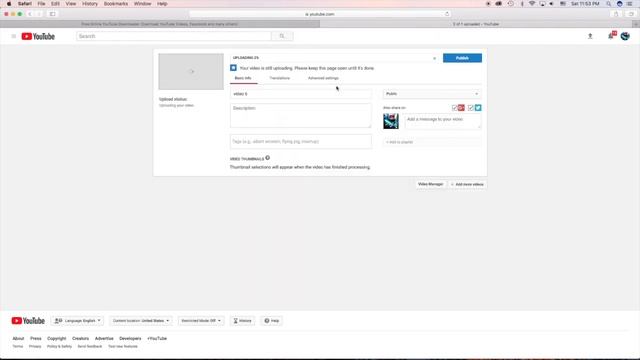Open the Language: English dropdown
Viewport: 640px width, 360px height.
[x=78, y=321]
